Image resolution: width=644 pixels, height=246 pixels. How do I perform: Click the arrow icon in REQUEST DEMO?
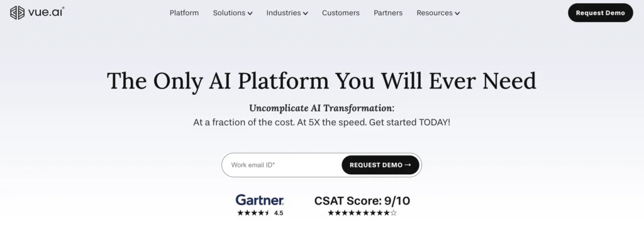coord(408,165)
